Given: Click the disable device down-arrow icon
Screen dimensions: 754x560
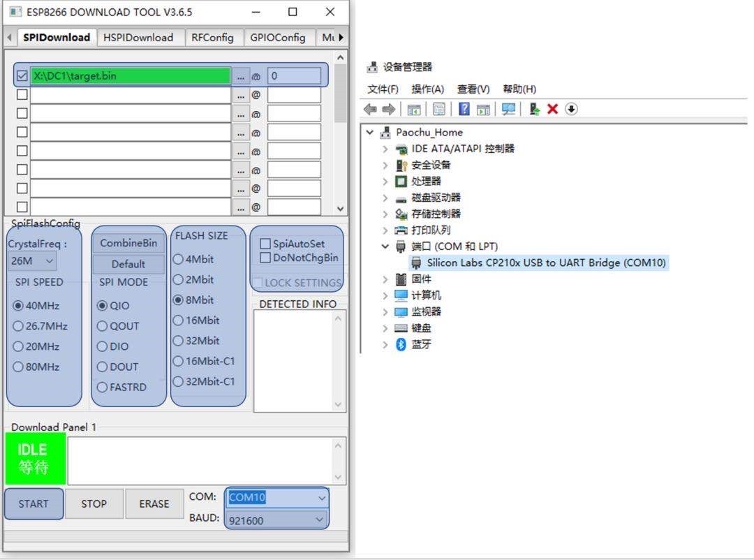Looking at the screenshot, I should tap(570, 108).
